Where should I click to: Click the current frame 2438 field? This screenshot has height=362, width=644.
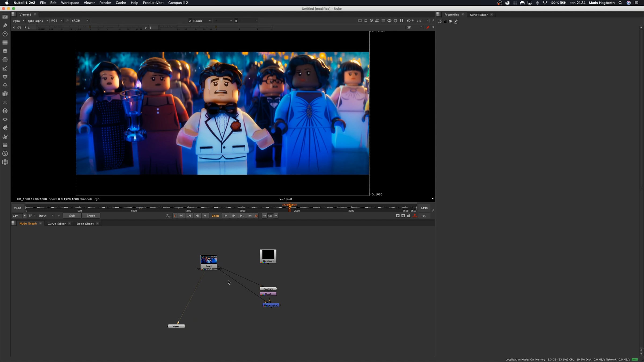pyautogui.click(x=215, y=216)
